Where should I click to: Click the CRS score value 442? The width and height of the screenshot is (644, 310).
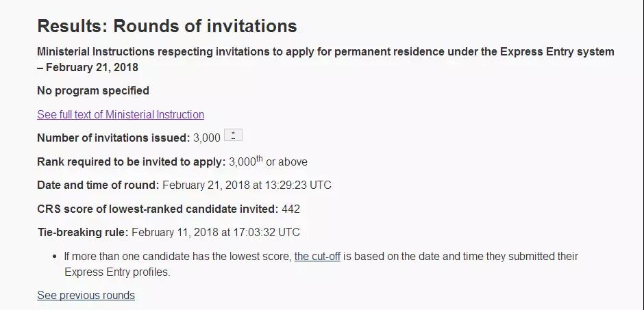[x=290, y=209]
